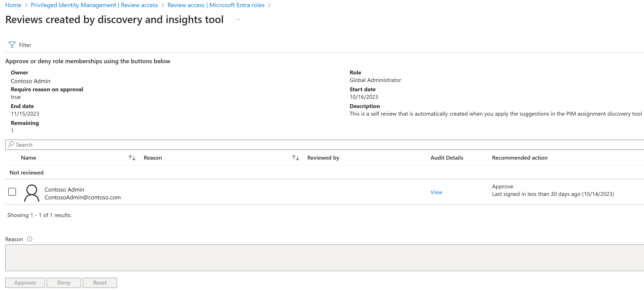Image resolution: width=644 pixels, height=291 pixels.
Task: Click Contoso Admin user avatar icon
Action: click(x=32, y=193)
